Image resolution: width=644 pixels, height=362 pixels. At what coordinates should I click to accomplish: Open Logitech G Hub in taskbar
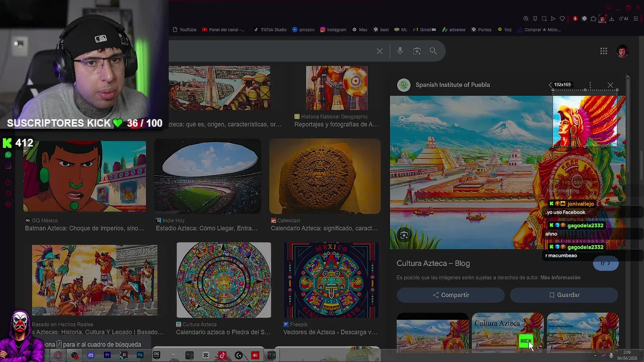coord(238,355)
